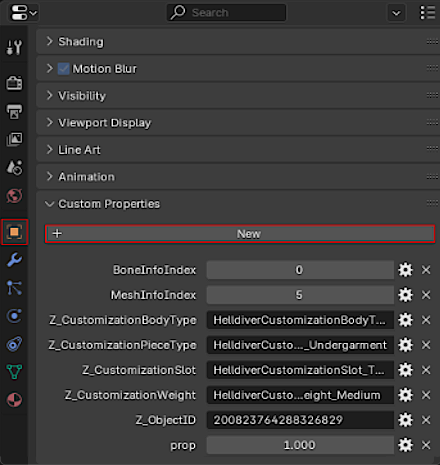Open the Modifiers wrench tab
The height and width of the screenshot is (465, 440).
coord(14,260)
